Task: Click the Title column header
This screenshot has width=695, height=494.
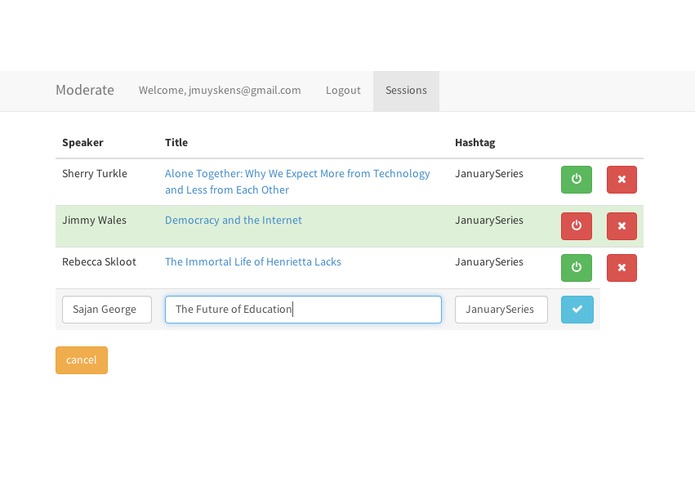Action: (176, 143)
